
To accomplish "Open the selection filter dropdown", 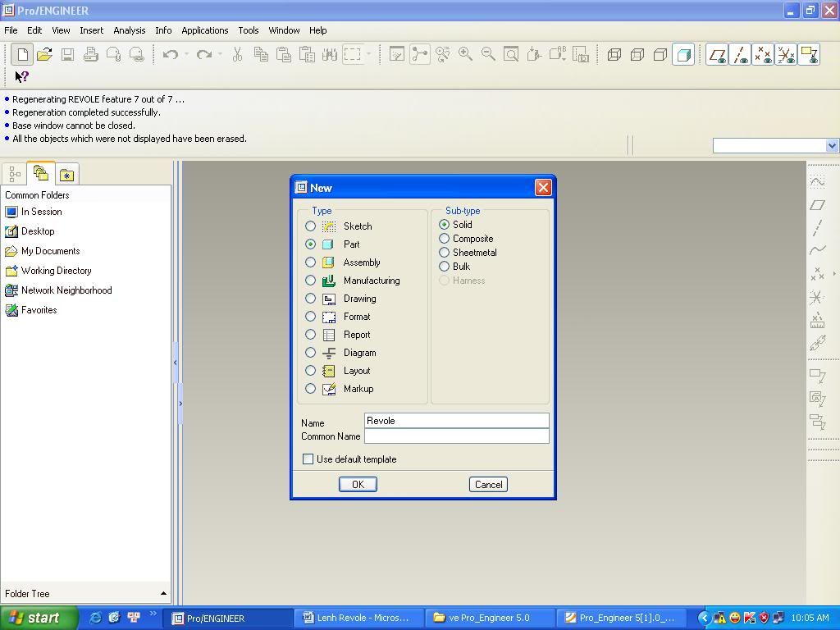I will [x=832, y=146].
